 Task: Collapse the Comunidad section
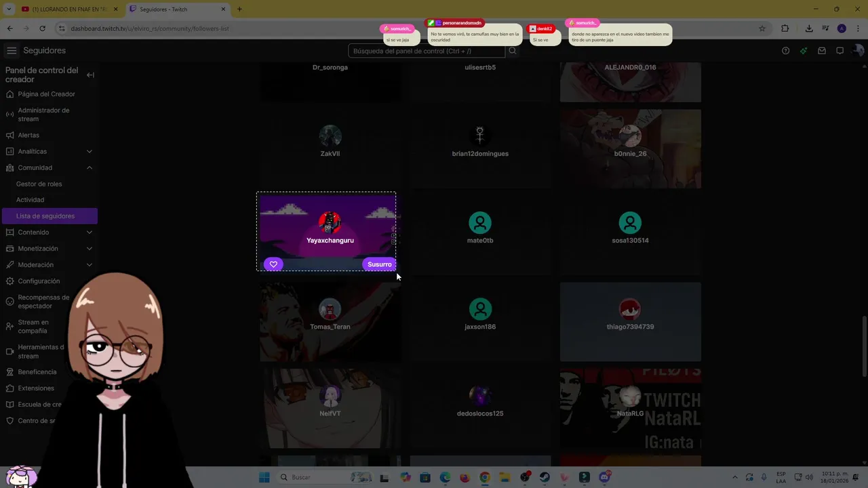(90, 167)
